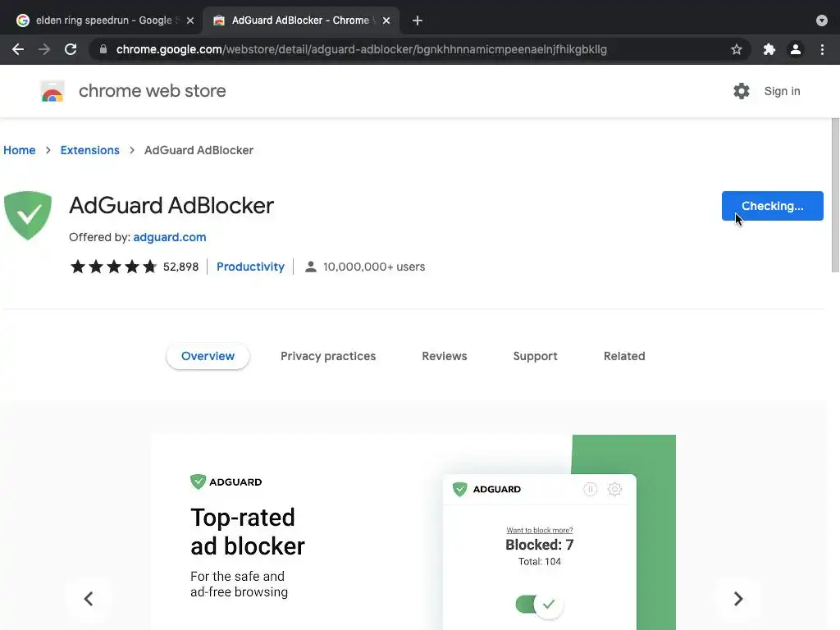Viewport: 840px width, 630px height.
Task: Open a new browser tab
Action: pyautogui.click(x=418, y=21)
